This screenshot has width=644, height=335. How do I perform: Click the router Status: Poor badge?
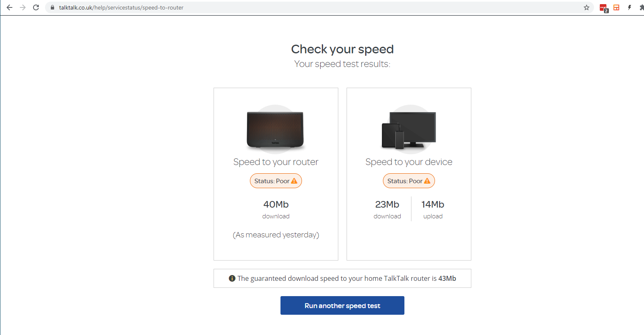pyautogui.click(x=276, y=180)
